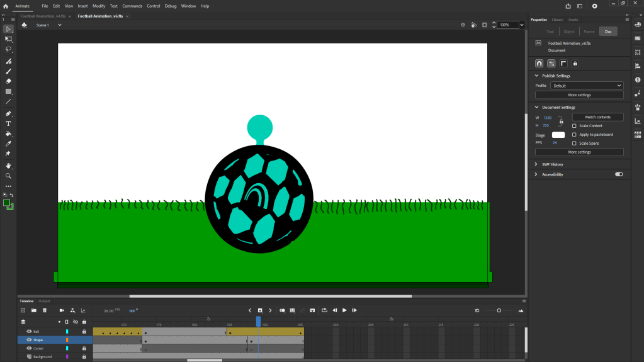Open the Modify menu

coord(99,6)
